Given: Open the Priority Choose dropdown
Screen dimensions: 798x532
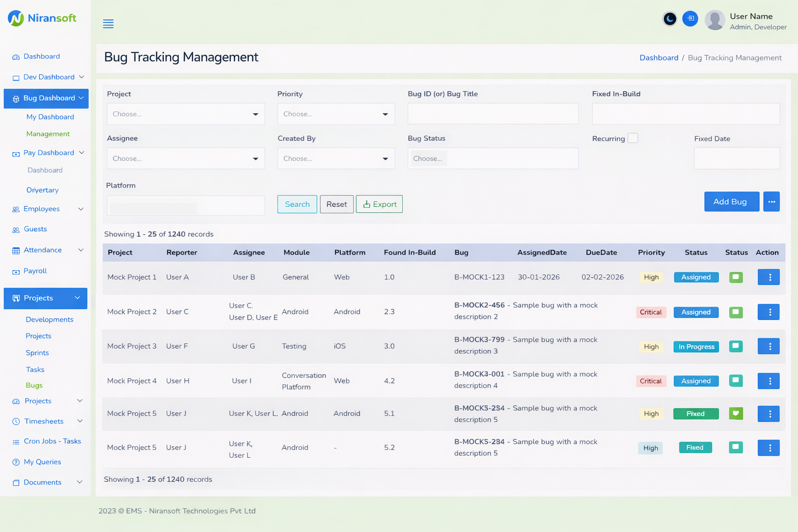Looking at the screenshot, I should tap(336, 114).
